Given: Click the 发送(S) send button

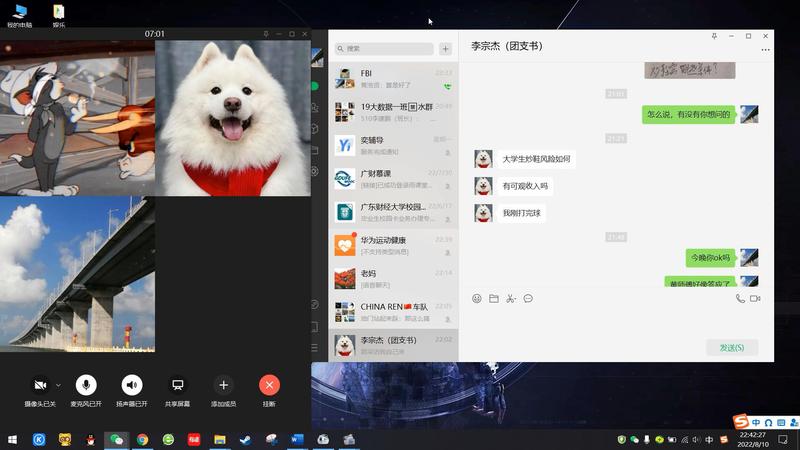Looking at the screenshot, I should point(732,347).
